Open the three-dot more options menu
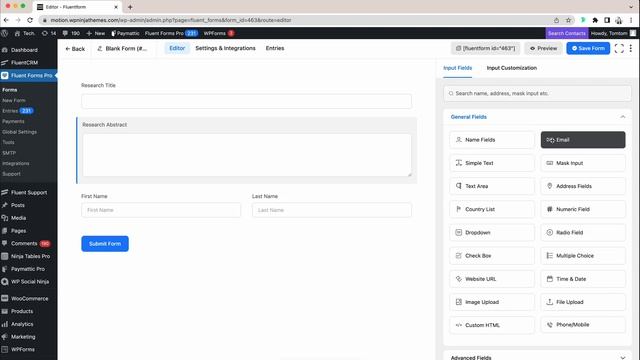The width and height of the screenshot is (640, 360). (x=631, y=48)
